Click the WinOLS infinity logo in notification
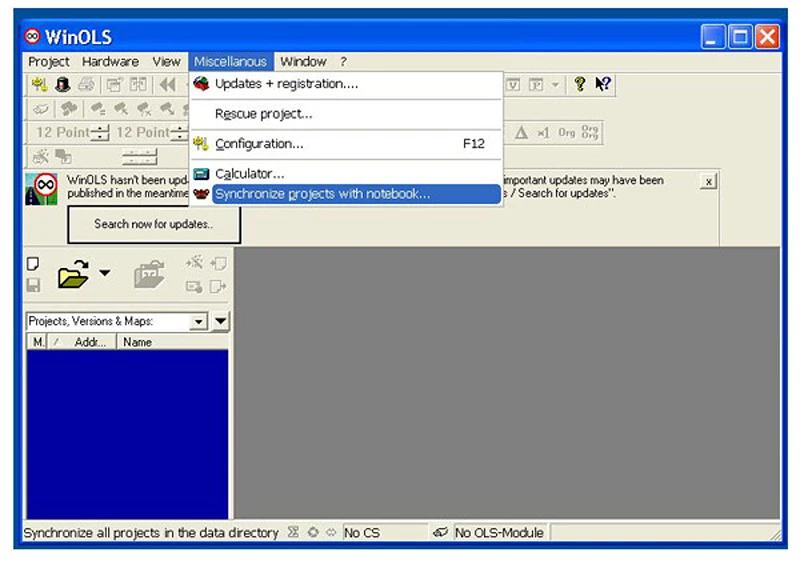 tap(41, 189)
